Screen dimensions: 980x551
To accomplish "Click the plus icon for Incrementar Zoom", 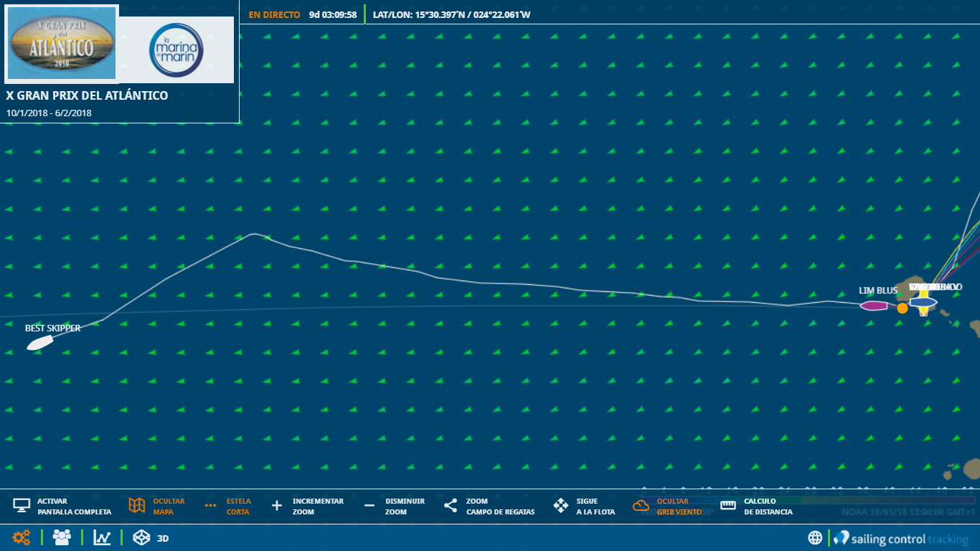I will coord(277,506).
